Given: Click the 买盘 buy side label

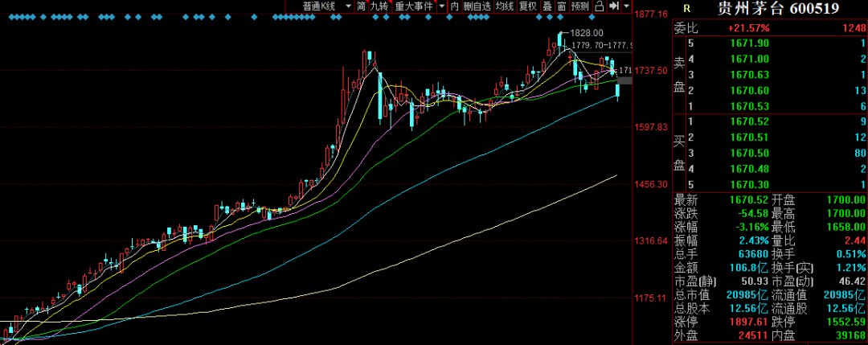Looking at the screenshot, I should coord(678,154).
